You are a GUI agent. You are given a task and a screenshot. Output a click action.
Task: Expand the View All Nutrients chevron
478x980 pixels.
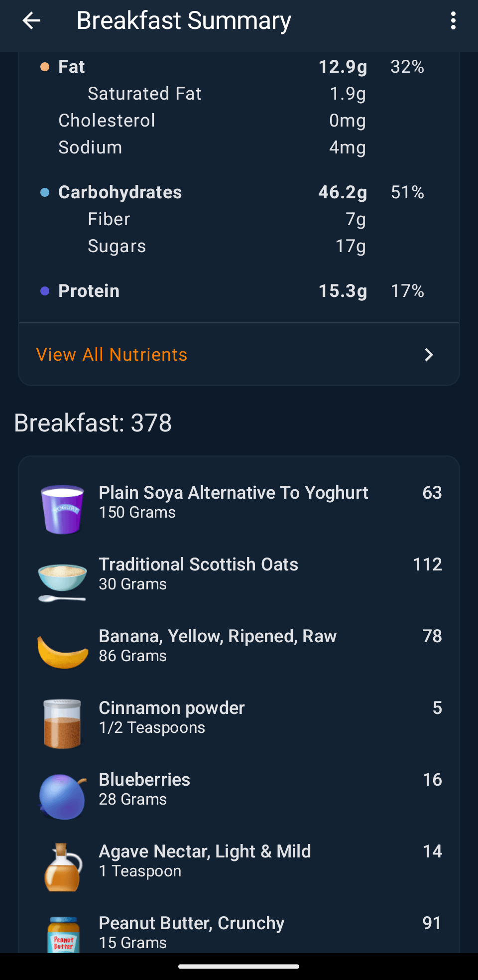[x=429, y=355]
